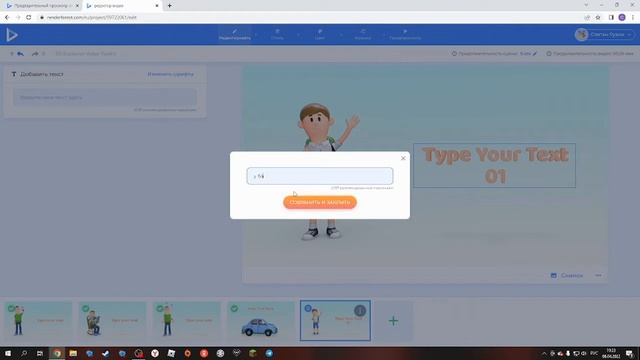
Task: Click the redo arrow icon
Action: pos(35,53)
